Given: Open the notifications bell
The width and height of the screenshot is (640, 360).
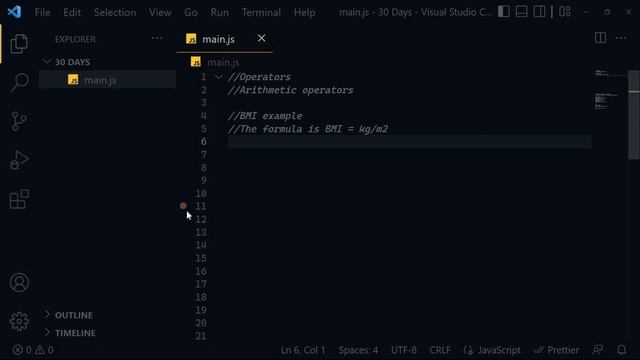Looking at the screenshot, I should (621, 350).
